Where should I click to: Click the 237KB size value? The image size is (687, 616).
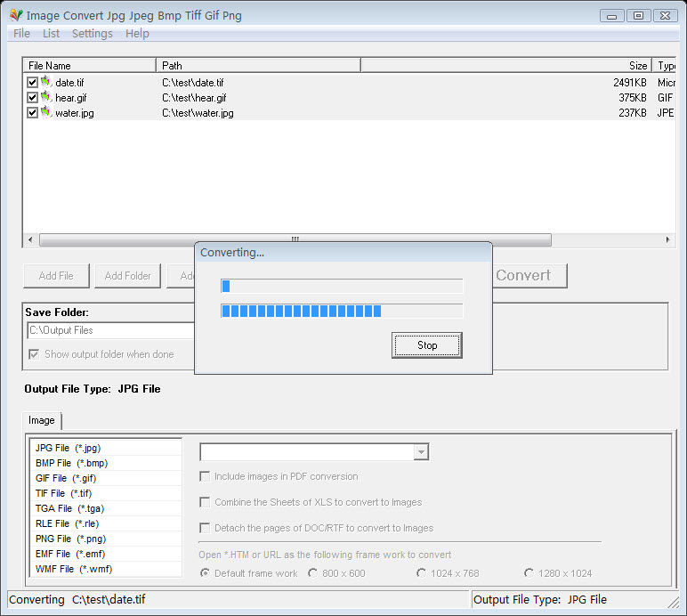tap(632, 113)
